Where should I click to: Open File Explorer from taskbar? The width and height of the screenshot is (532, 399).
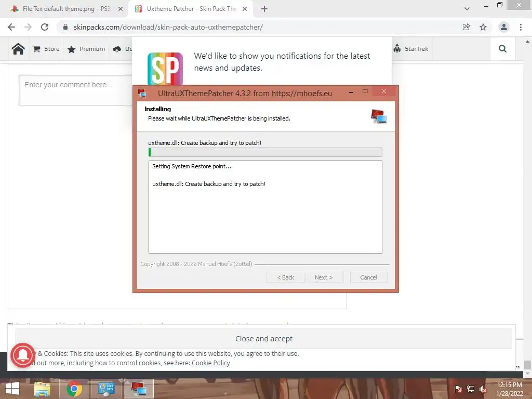pyautogui.click(x=42, y=389)
